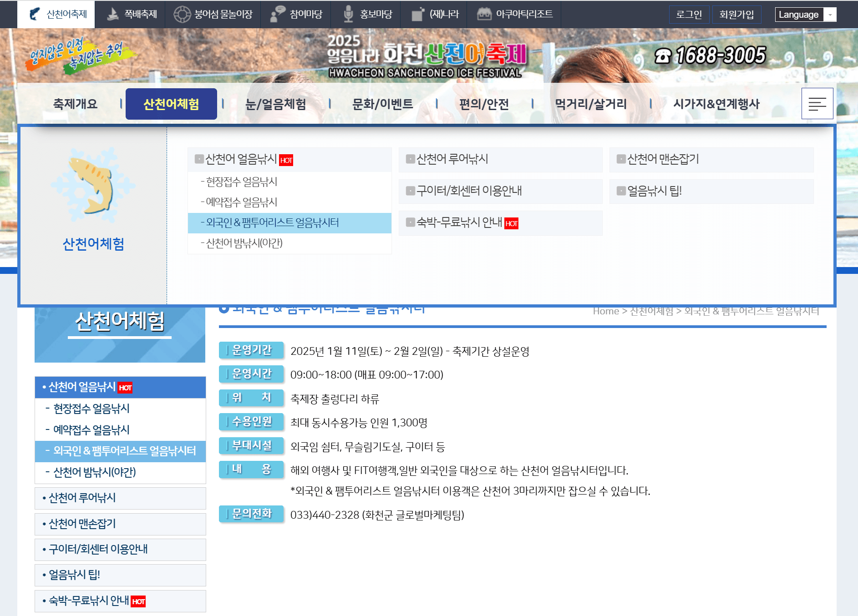Click sidebar item 산천어 맨손잡기
The height and width of the screenshot is (616, 858).
120,524
